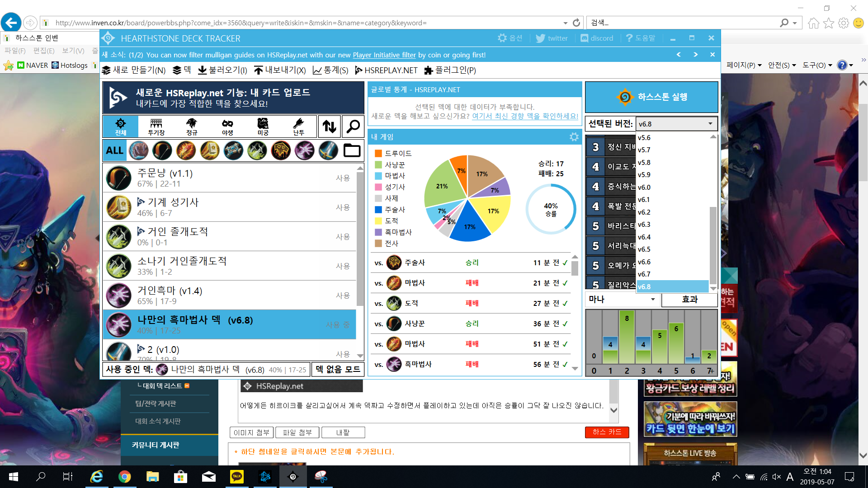Image resolution: width=868 pixels, height=488 pixels.
Task: Select the 정규 standard deck tab
Action: [x=192, y=126]
